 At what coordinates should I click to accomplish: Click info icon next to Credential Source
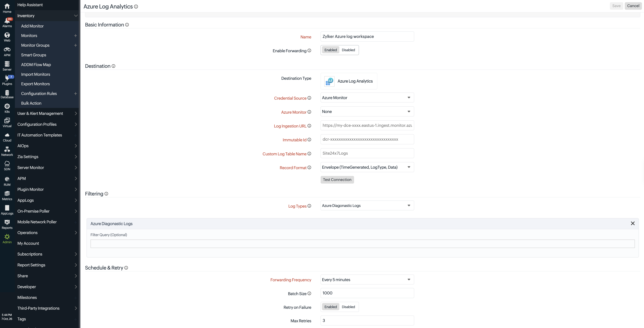pyautogui.click(x=309, y=98)
